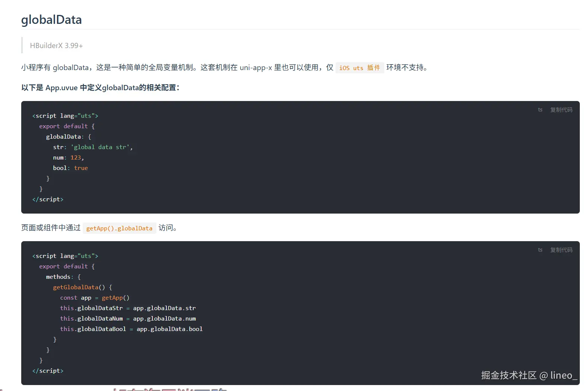Image resolution: width=588 pixels, height=391 pixels.
Task: Select the HBuilderX 3.99+ version note
Action: 57,45
